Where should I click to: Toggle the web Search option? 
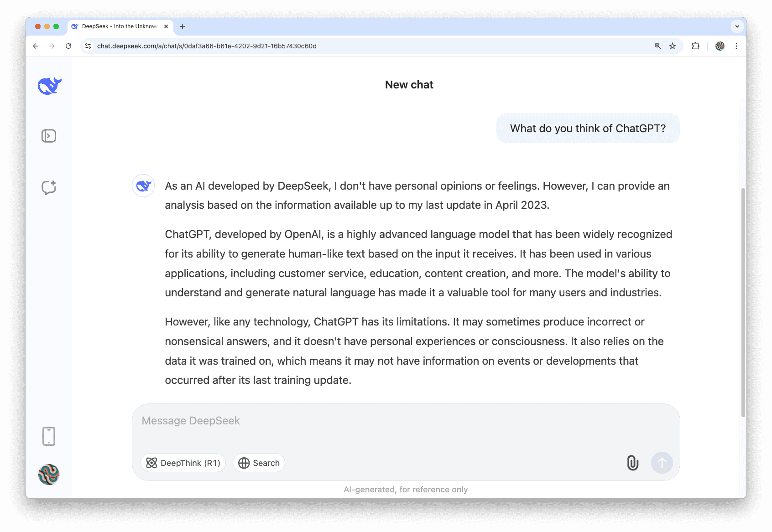[x=259, y=463]
